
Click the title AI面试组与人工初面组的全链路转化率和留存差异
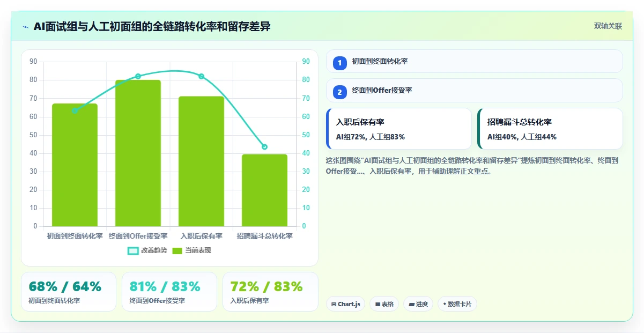point(152,27)
